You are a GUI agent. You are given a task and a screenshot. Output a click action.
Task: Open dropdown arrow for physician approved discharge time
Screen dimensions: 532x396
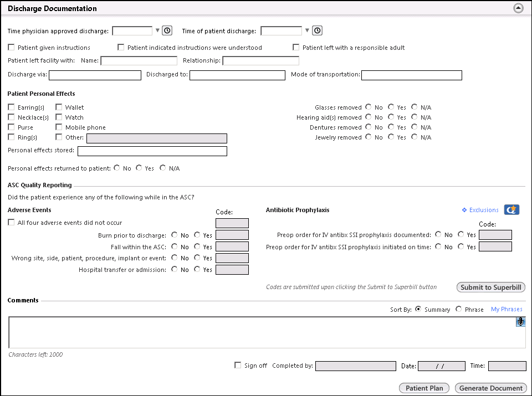tap(157, 30)
